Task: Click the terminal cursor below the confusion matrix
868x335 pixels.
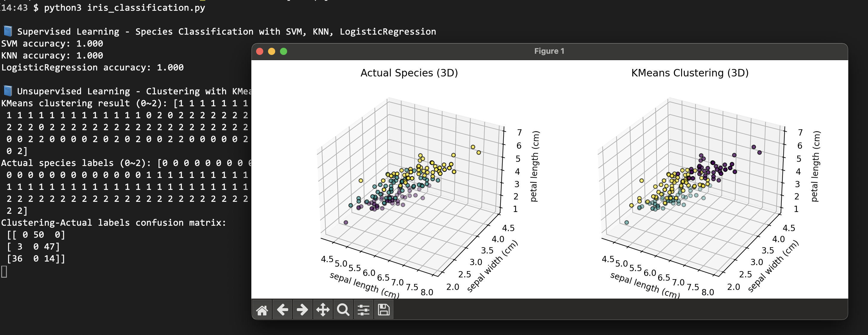Action: (x=4, y=271)
